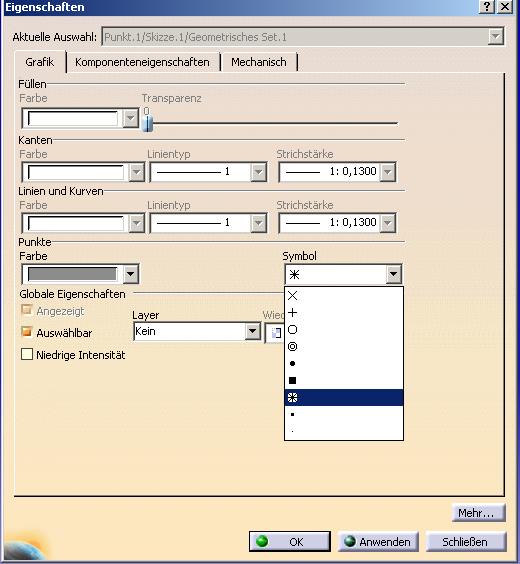Toggle the Auswählbar checkbox
520x564 pixels.
pos(27,332)
